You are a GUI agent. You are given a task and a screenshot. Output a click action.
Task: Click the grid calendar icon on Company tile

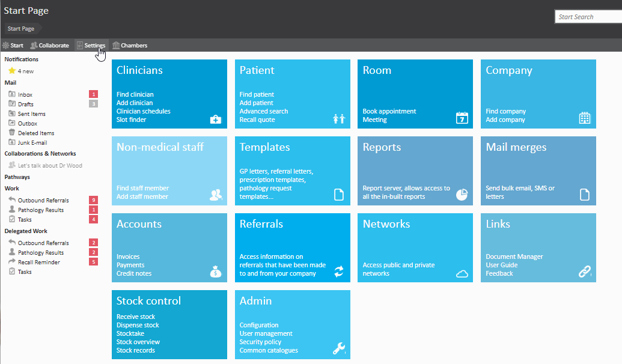point(585,118)
